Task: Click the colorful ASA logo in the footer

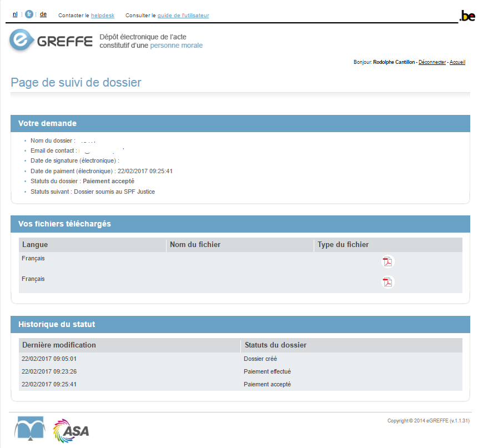Action: [71, 430]
